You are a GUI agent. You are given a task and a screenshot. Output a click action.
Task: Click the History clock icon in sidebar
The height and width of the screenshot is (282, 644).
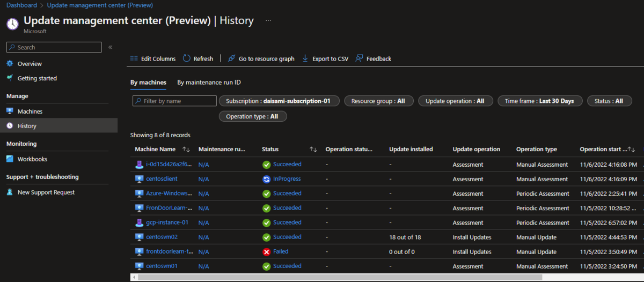(10, 126)
